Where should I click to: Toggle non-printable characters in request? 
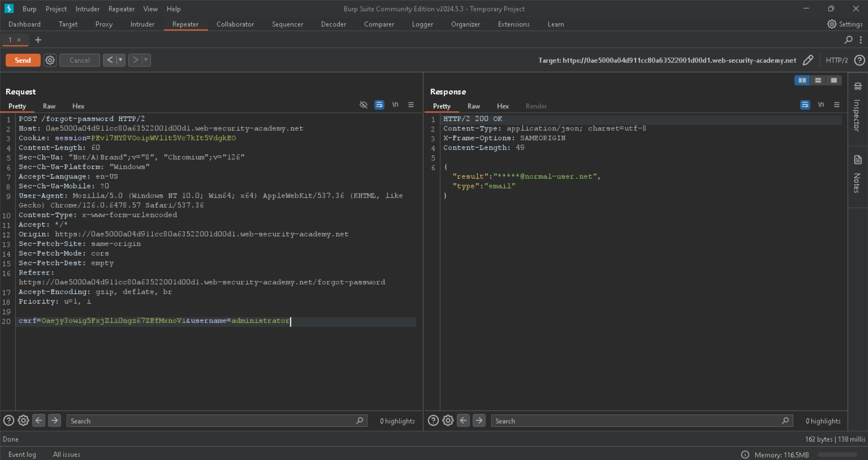pos(395,105)
